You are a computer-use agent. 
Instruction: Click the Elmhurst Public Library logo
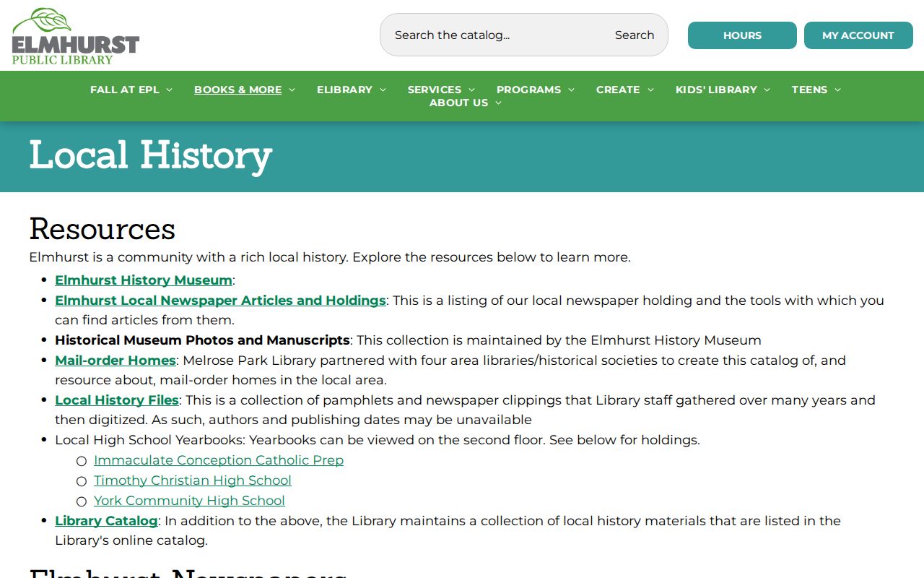click(76, 36)
